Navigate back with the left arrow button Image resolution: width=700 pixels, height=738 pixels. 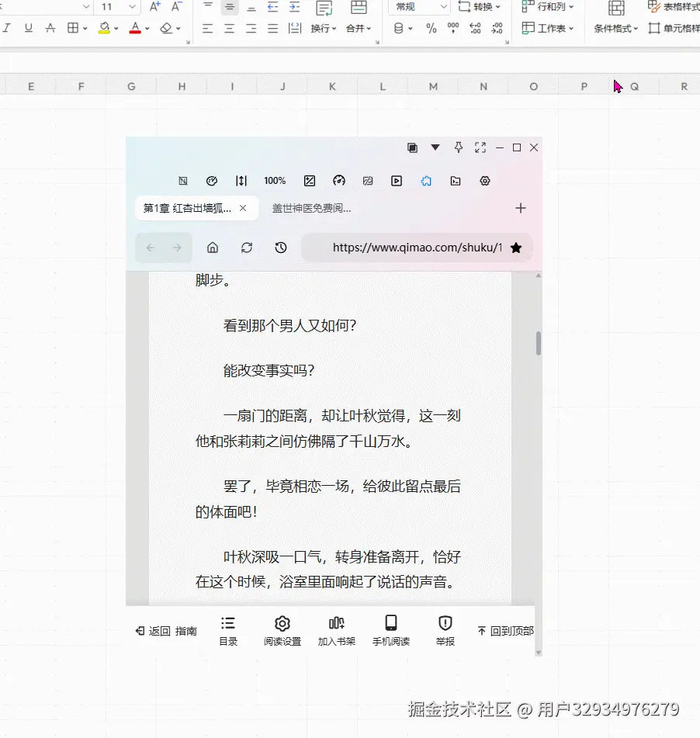pos(151,248)
